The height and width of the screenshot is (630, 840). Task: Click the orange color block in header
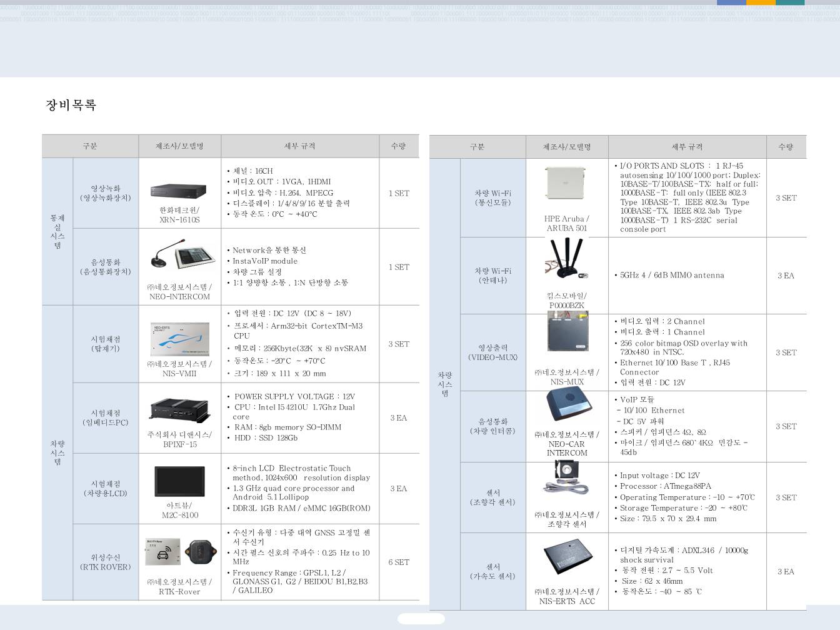761,2
